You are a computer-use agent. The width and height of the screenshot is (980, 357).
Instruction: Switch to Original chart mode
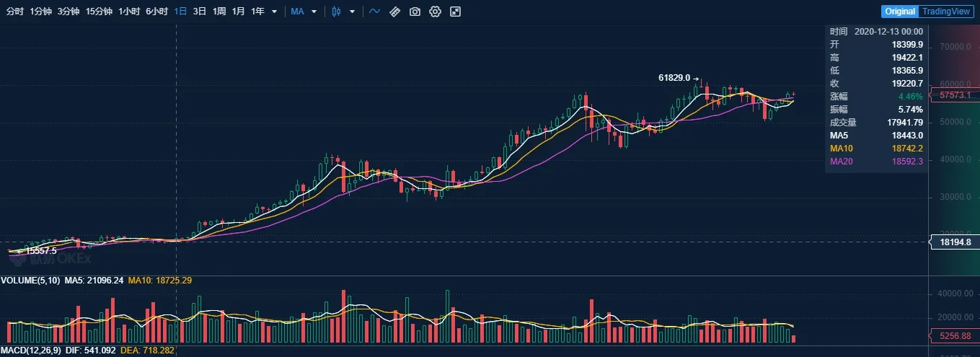point(900,12)
